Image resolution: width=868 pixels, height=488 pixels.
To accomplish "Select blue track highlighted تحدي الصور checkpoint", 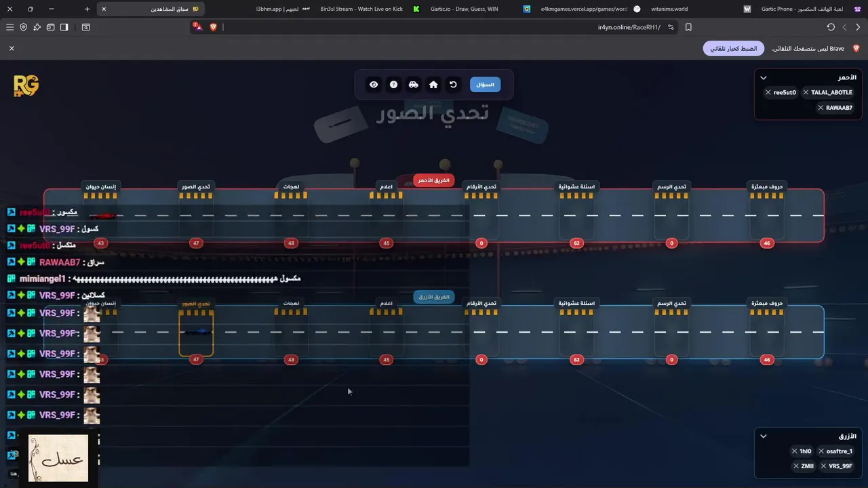I will pos(196,331).
